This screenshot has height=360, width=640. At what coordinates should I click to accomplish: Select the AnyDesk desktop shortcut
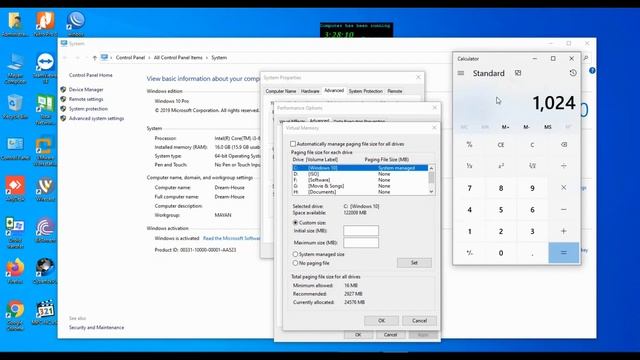pyautogui.click(x=15, y=189)
